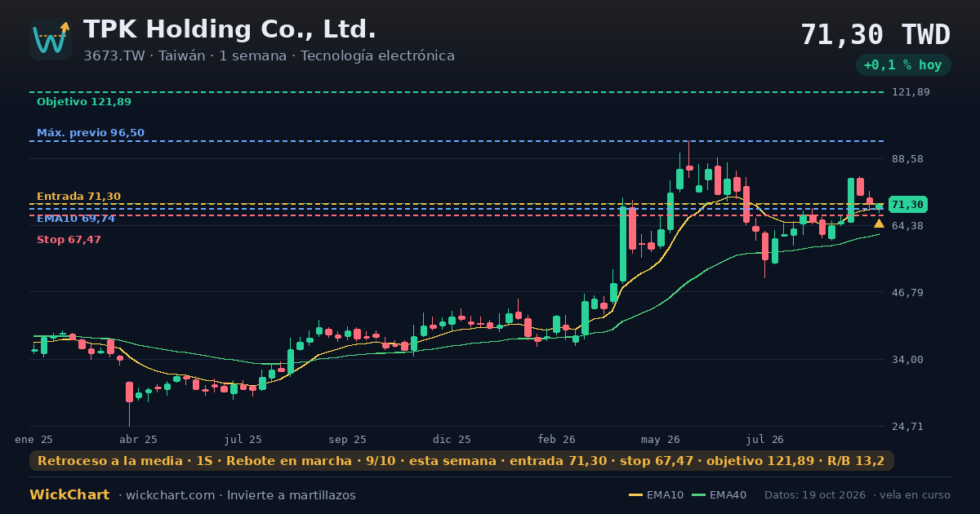The height and width of the screenshot is (514, 980).
Task: Click the jul 26 date label
Action: (765, 440)
